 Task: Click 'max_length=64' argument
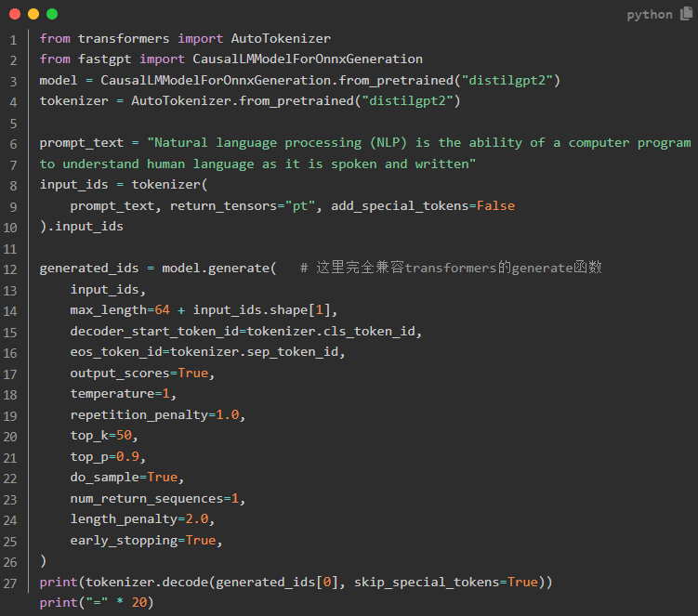[120, 310]
